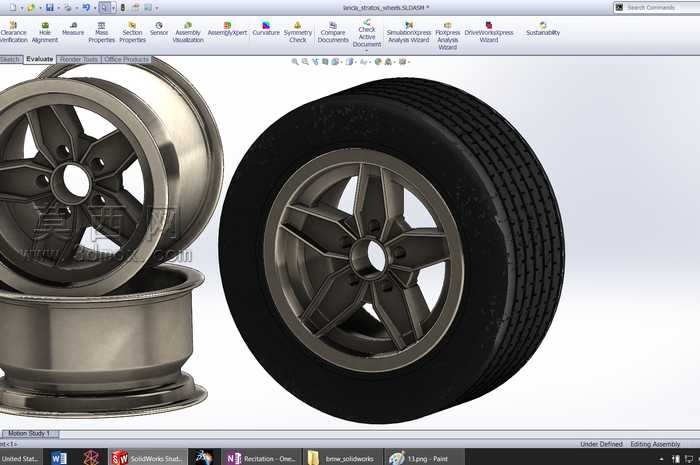
Task: Run the Symmetry Check
Action: click(x=297, y=32)
